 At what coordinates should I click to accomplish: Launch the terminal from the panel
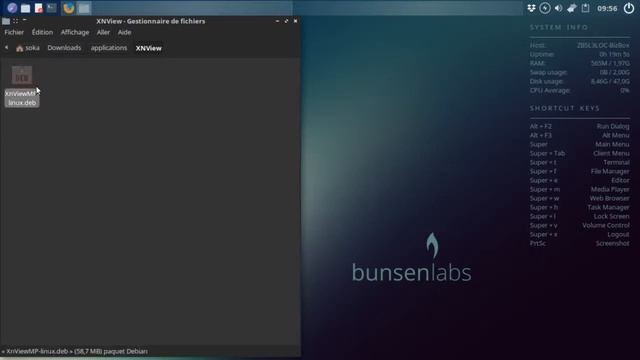(x=51, y=8)
